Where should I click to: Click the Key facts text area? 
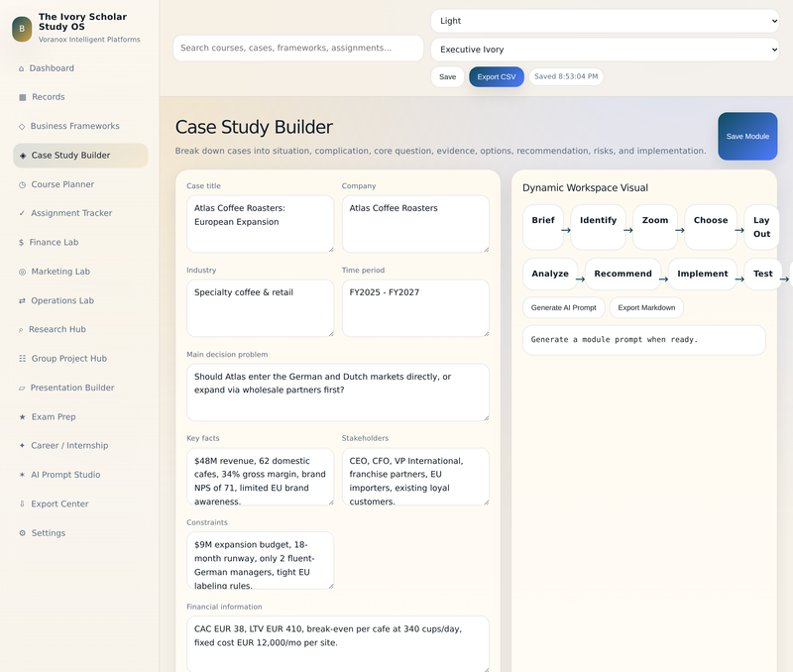(261, 477)
